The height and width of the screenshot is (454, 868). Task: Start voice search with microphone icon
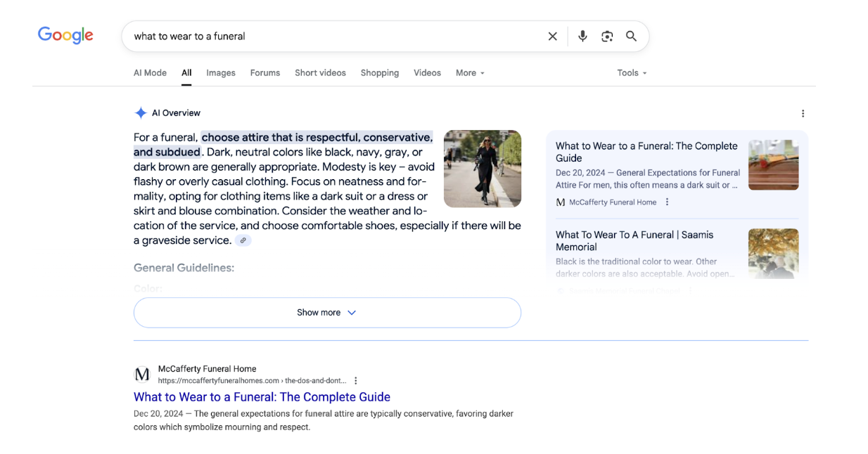[582, 36]
